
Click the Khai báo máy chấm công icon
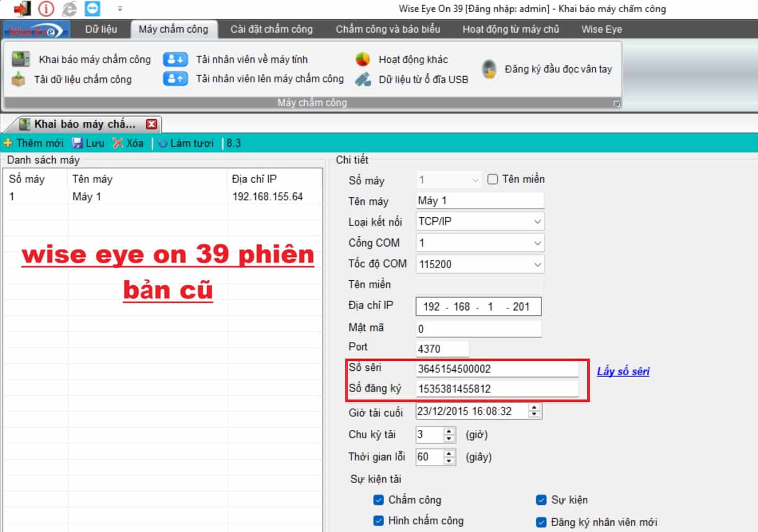click(20, 59)
